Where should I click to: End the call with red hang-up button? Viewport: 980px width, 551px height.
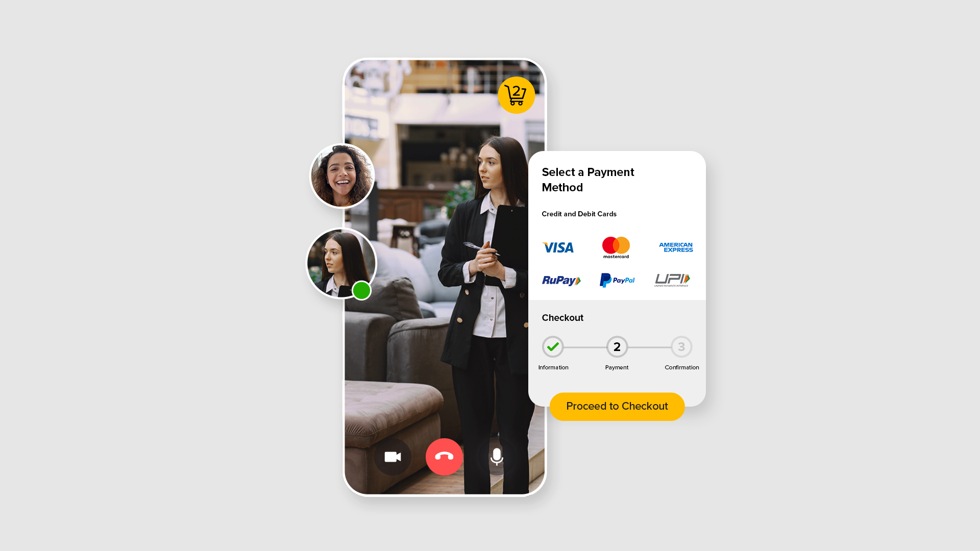[x=444, y=457]
